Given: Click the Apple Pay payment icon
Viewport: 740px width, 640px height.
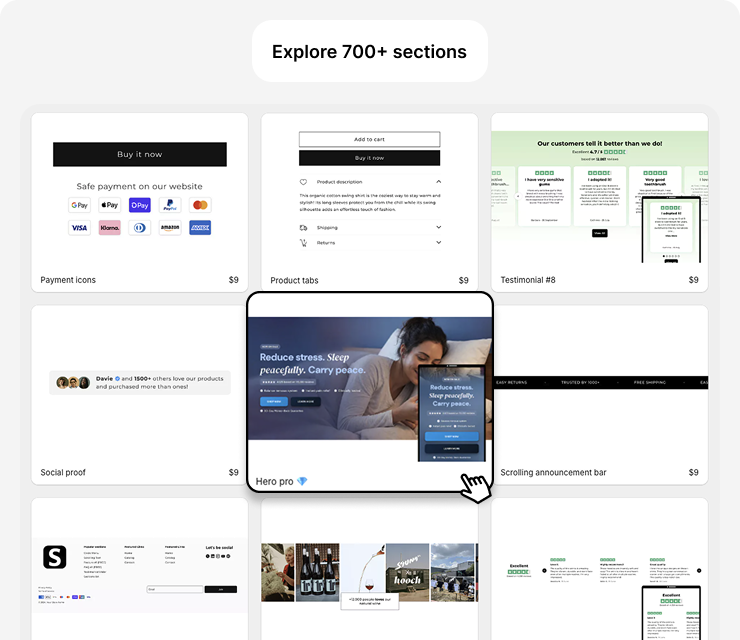Looking at the screenshot, I should point(109,205).
